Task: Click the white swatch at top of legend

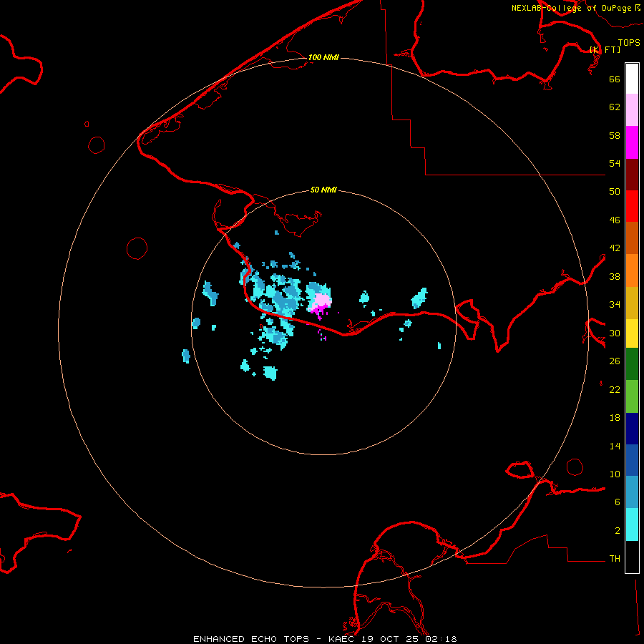Action: pos(632,79)
